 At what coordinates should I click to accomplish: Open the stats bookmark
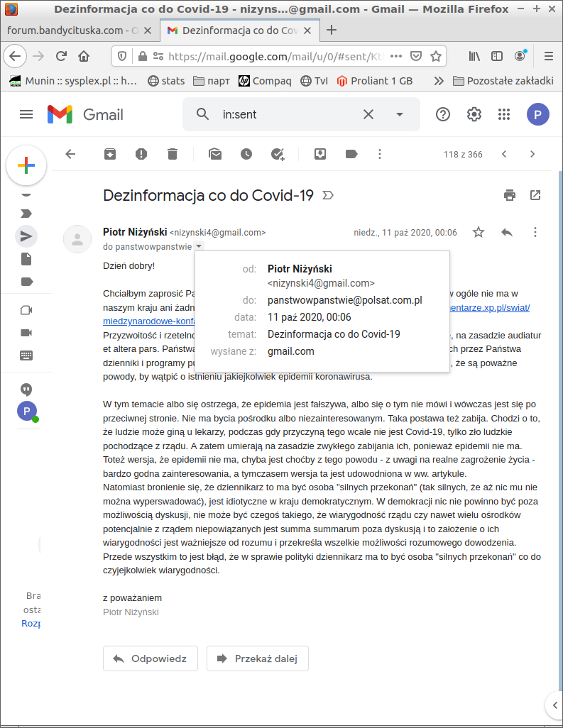pyautogui.click(x=166, y=81)
